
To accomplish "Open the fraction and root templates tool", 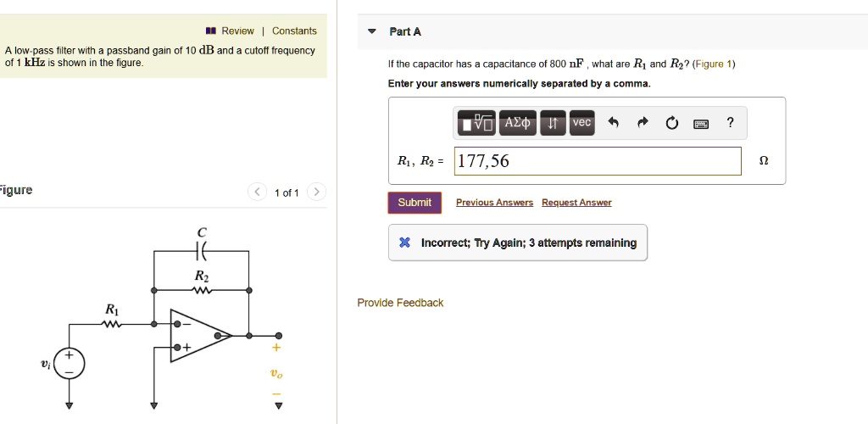I will 477,122.
